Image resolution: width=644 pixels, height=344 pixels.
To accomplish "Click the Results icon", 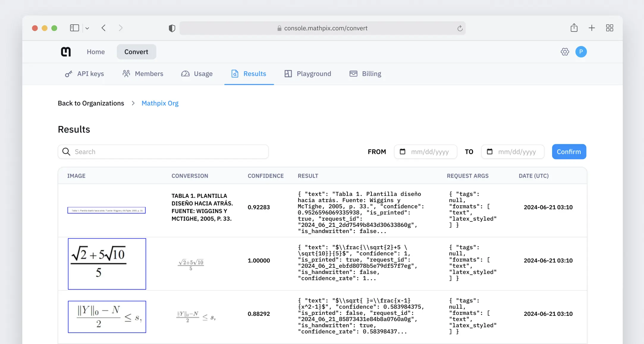I will [x=235, y=74].
